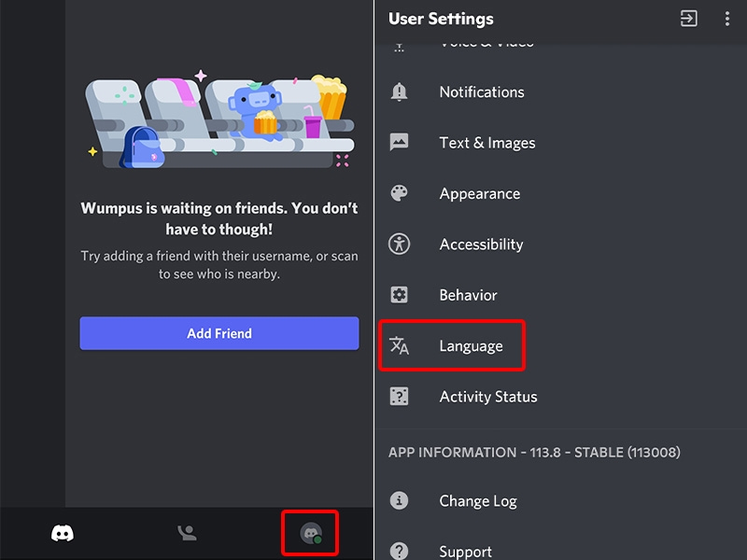Tap the question mark icon beside Support
Image resolution: width=747 pixels, height=560 pixels.
399,551
